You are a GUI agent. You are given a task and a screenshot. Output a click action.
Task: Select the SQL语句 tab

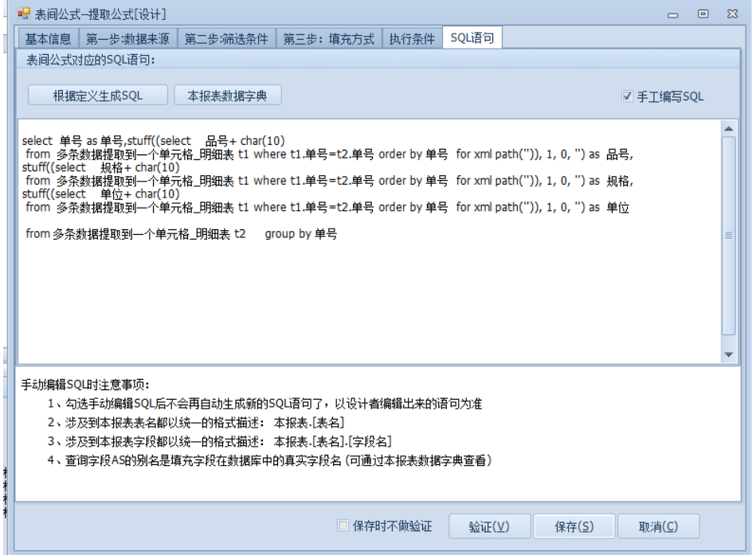click(472, 39)
